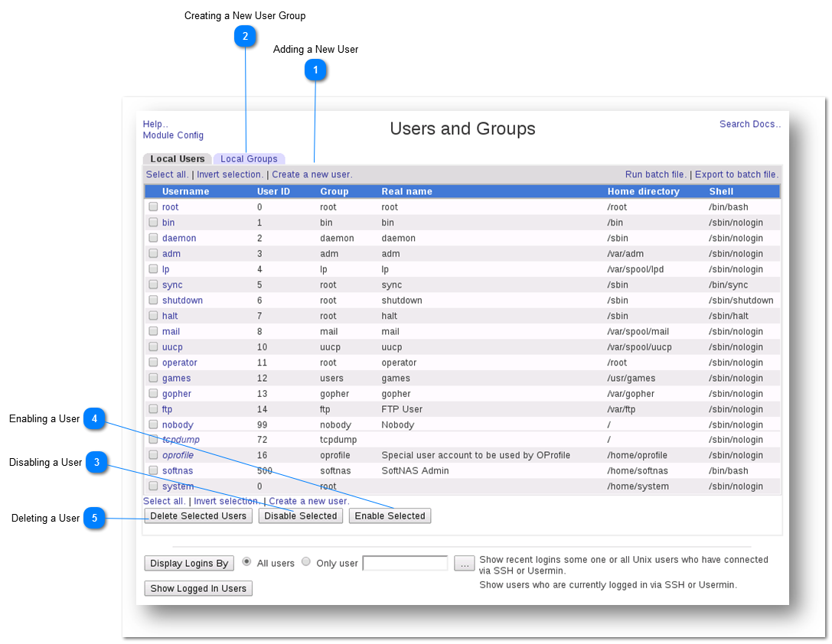
Task: Click top Invert selection link
Action: [230, 174]
